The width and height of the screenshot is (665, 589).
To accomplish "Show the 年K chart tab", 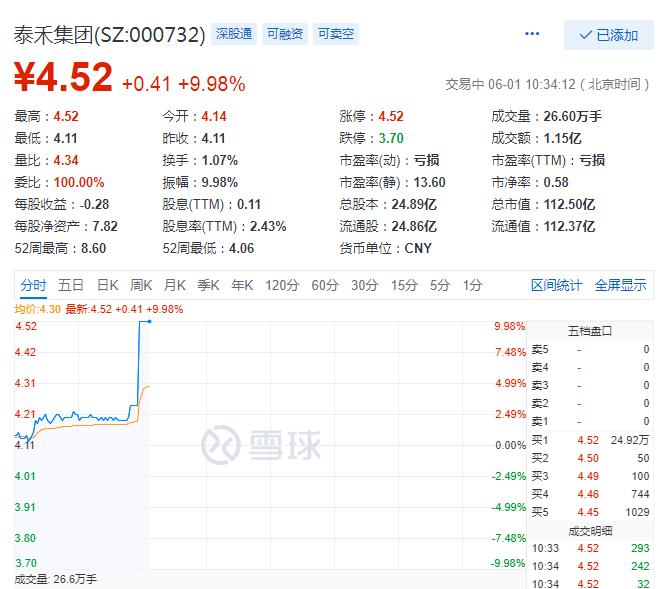I will [x=242, y=285].
